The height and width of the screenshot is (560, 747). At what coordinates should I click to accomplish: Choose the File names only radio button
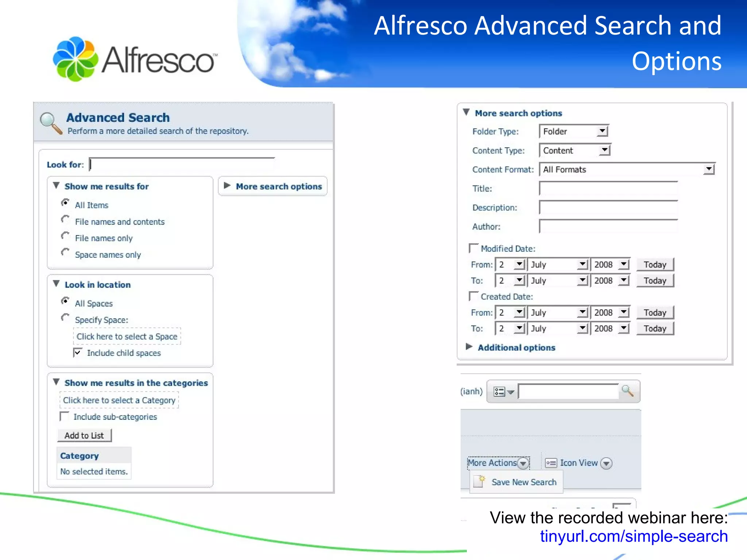(x=65, y=236)
